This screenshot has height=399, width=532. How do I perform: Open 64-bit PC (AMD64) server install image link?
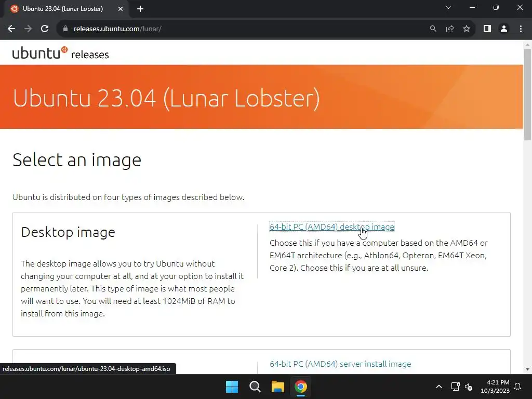pyautogui.click(x=340, y=364)
